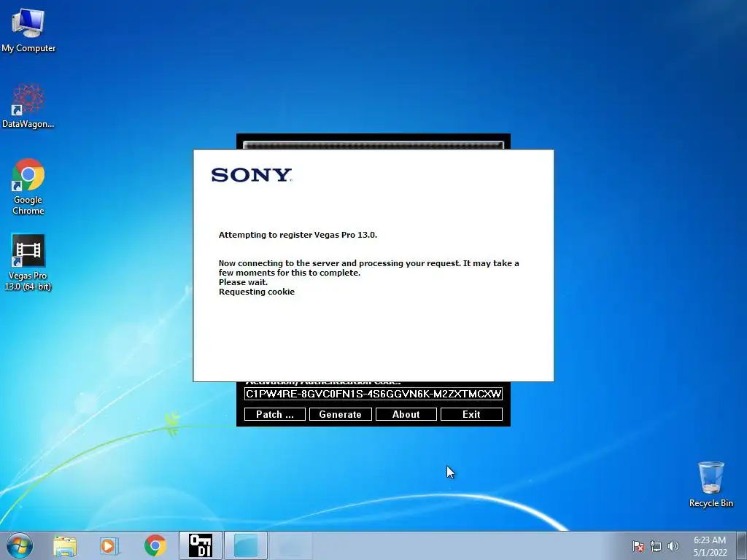Screen dimensions: 747x560
Task: Open About in the keygen window
Action: click(406, 414)
